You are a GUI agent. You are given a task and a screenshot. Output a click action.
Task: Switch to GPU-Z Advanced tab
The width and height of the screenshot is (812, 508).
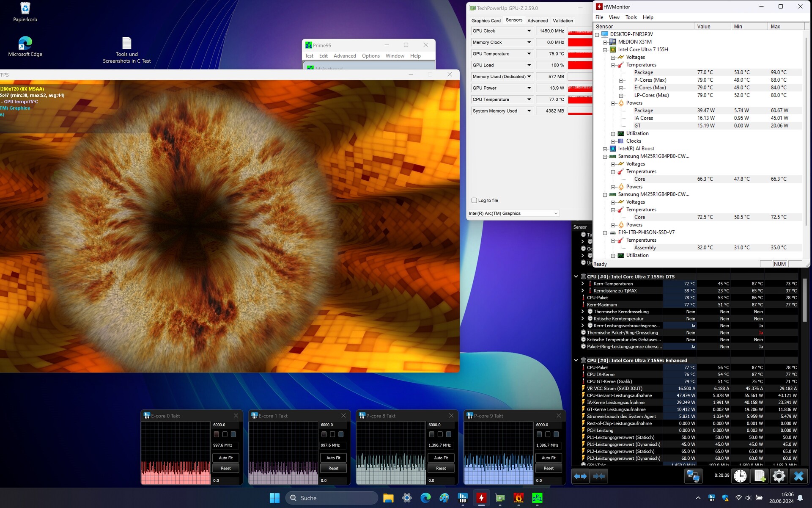tap(537, 20)
